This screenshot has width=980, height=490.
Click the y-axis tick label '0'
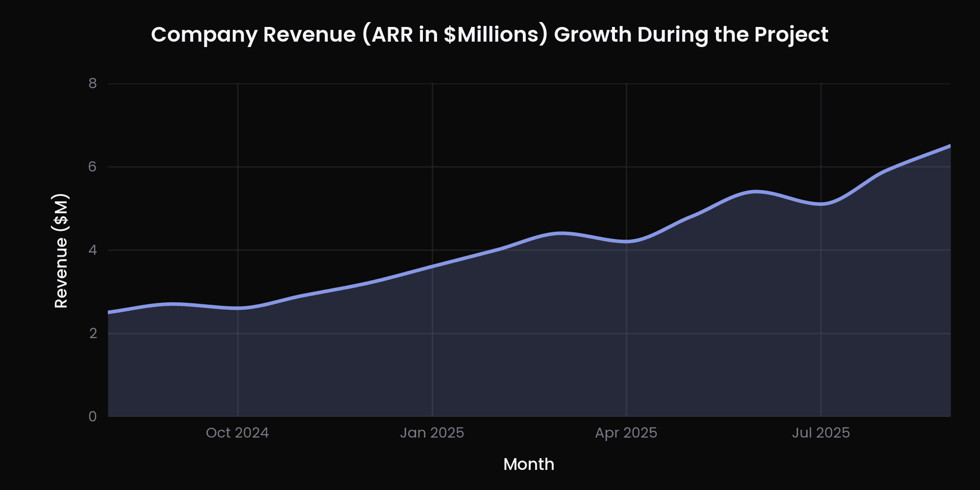coord(93,416)
